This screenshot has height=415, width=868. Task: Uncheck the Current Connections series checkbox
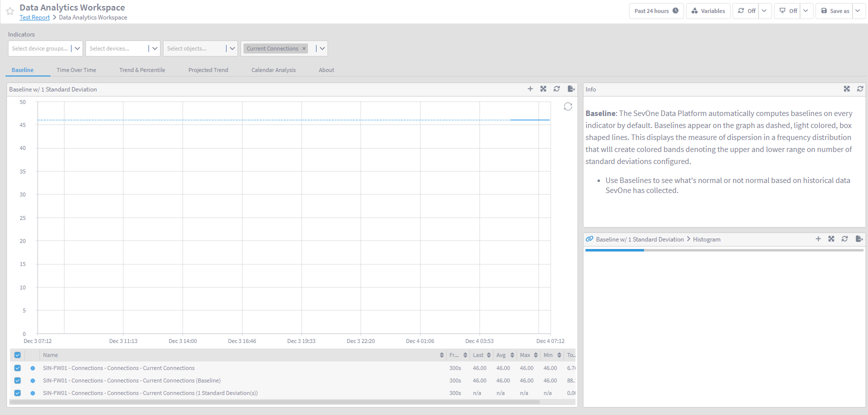[17, 368]
